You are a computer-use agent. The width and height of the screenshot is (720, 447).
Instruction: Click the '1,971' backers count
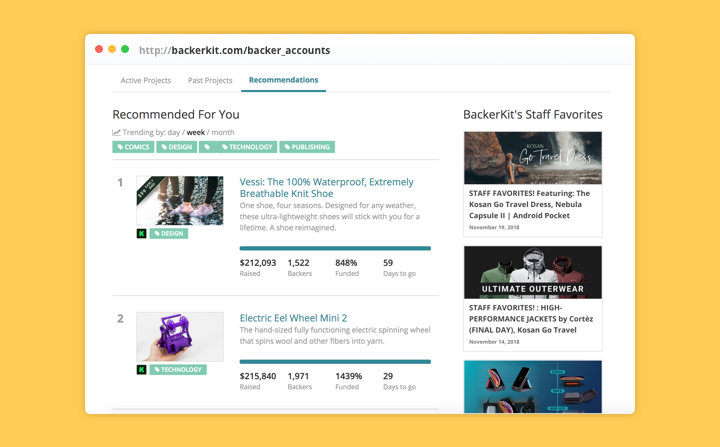pos(298,376)
